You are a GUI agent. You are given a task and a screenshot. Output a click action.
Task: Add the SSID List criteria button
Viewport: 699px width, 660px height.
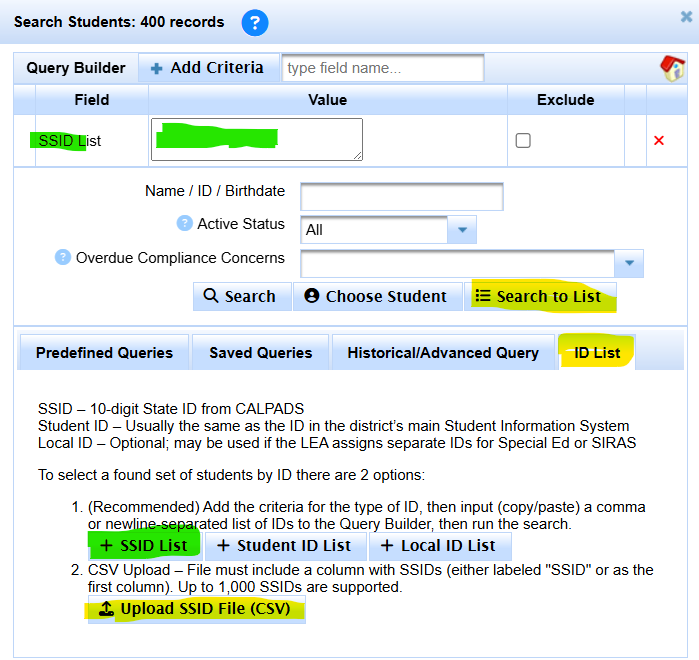pyautogui.click(x=145, y=546)
